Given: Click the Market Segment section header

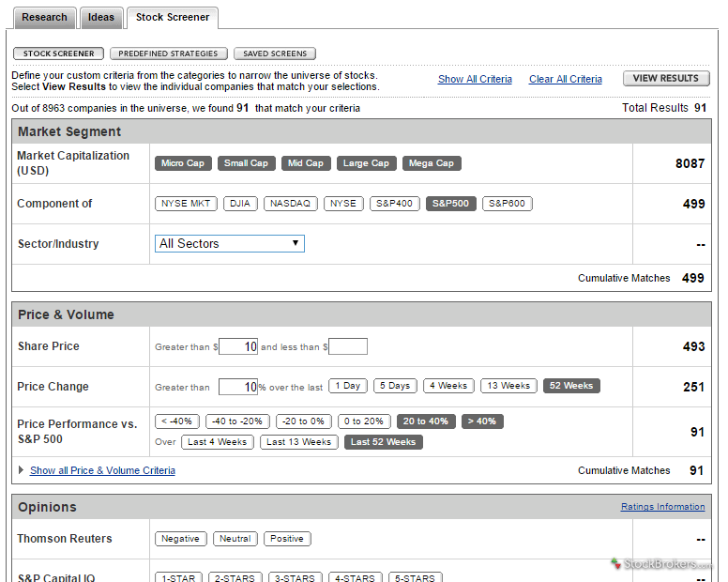Looking at the screenshot, I should tap(361, 131).
